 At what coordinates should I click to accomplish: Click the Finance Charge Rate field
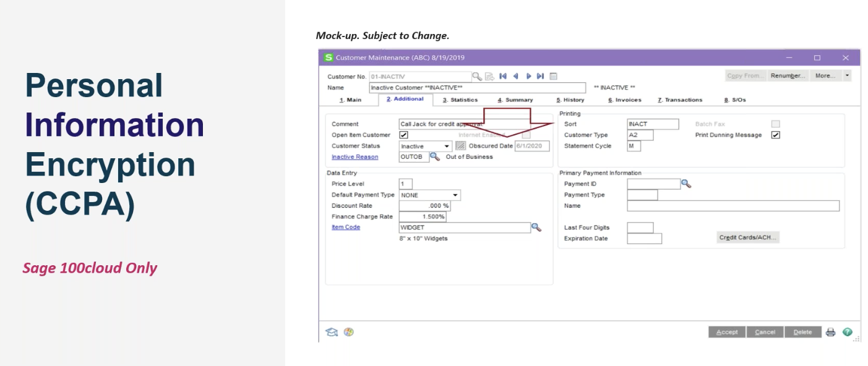(x=422, y=217)
